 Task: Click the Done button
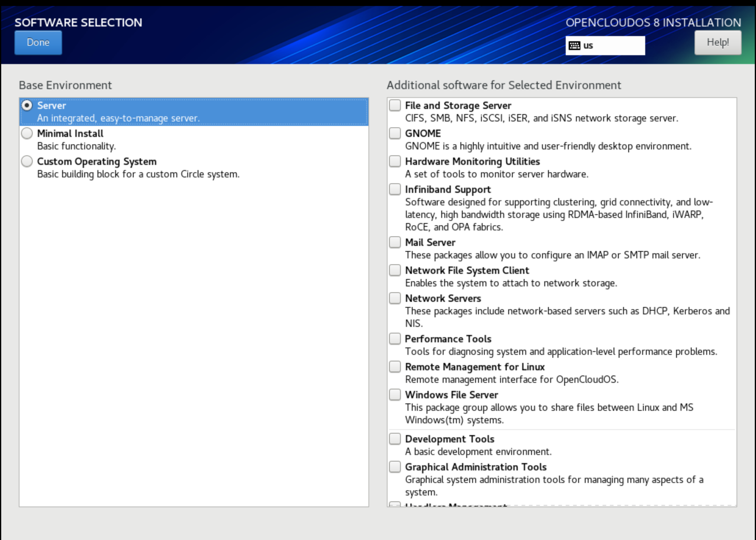38,42
